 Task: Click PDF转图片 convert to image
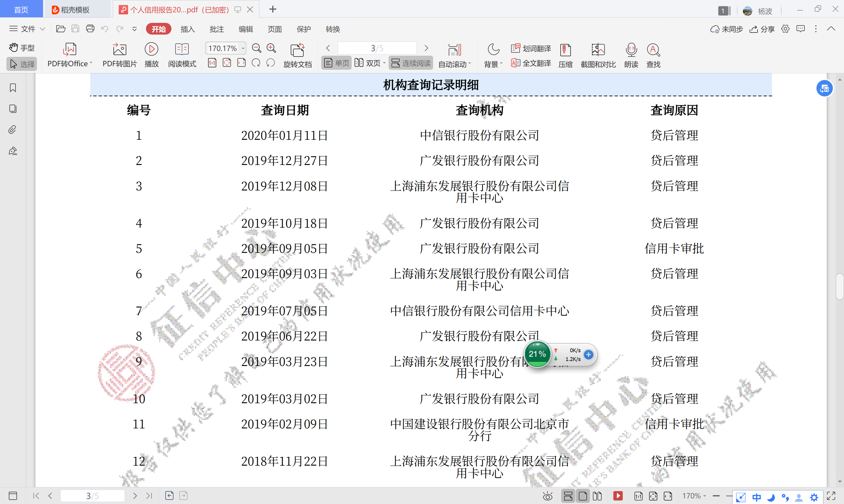[x=120, y=55]
